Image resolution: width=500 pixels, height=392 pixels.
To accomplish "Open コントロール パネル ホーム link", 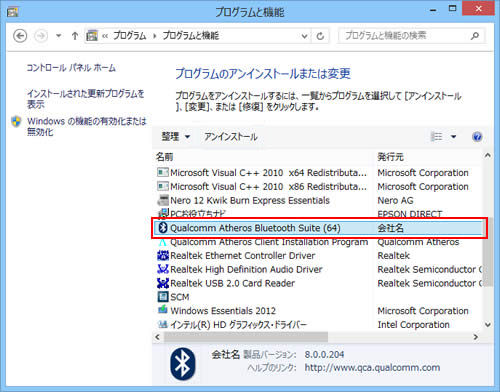I will pyautogui.click(x=71, y=68).
